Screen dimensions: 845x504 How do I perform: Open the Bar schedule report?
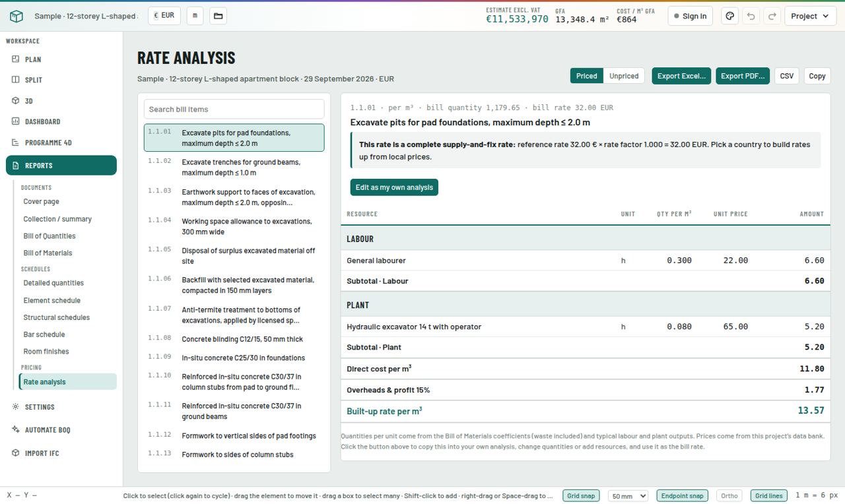(68, 334)
